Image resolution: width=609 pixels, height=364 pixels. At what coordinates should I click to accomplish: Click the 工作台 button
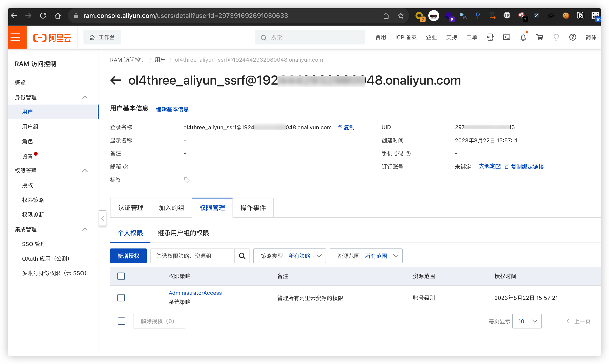click(x=102, y=37)
